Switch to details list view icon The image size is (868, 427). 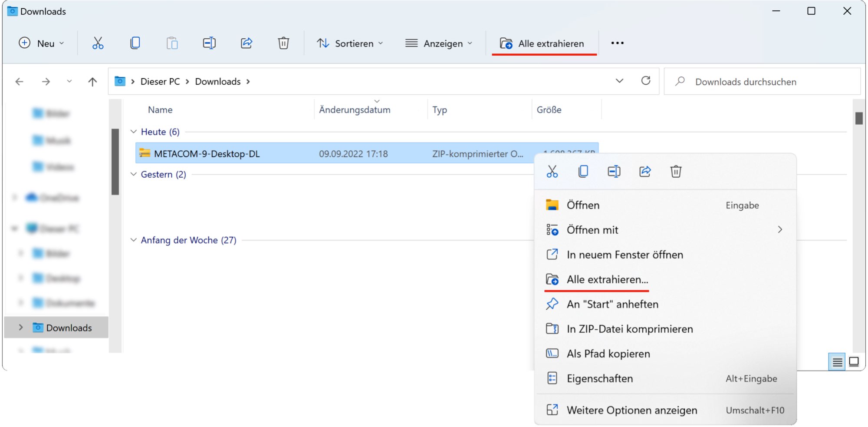coord(837,362)
